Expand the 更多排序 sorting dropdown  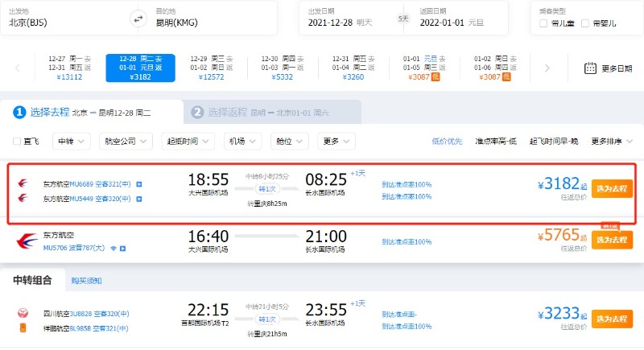tap(612, 142)
